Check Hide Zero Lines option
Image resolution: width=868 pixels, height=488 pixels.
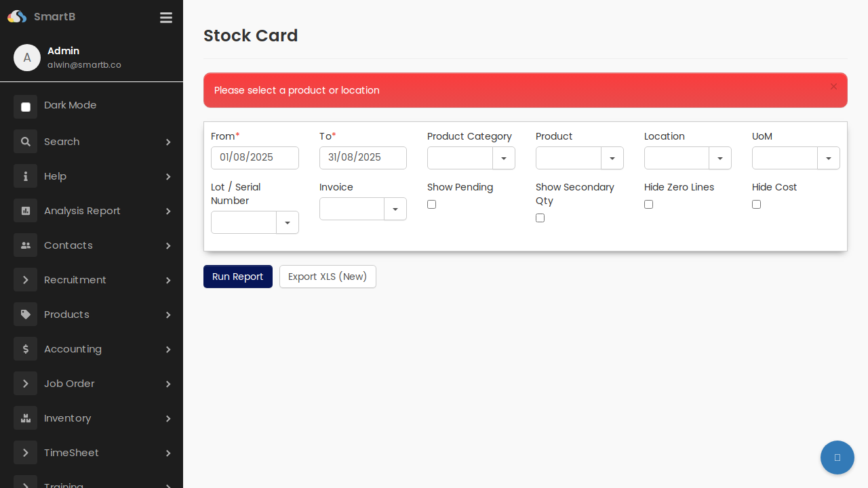point(648,204)
